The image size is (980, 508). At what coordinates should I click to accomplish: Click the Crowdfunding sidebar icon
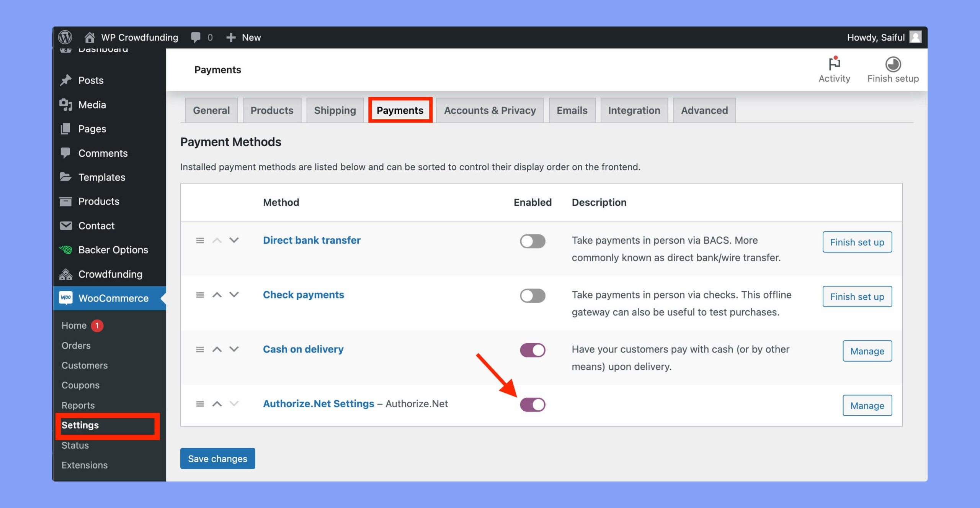(66, 273)
